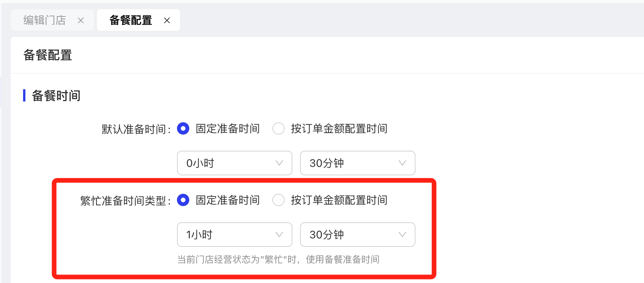The width and height of the screenshot is (644, 283).
Task: Select 固定准备时间 radio for 繁忙准备时间类型
Action: point(183,200)
